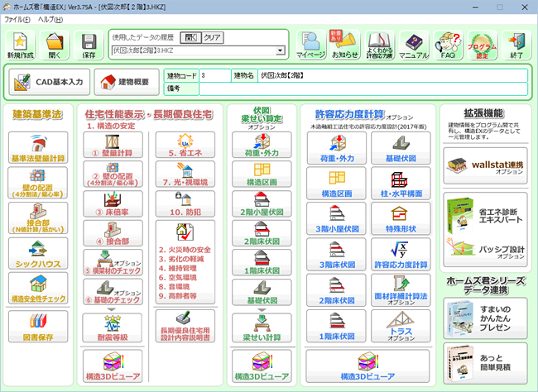Launch あっと簡単見積
Screen dimensions: 538x392
click(485, 363)
